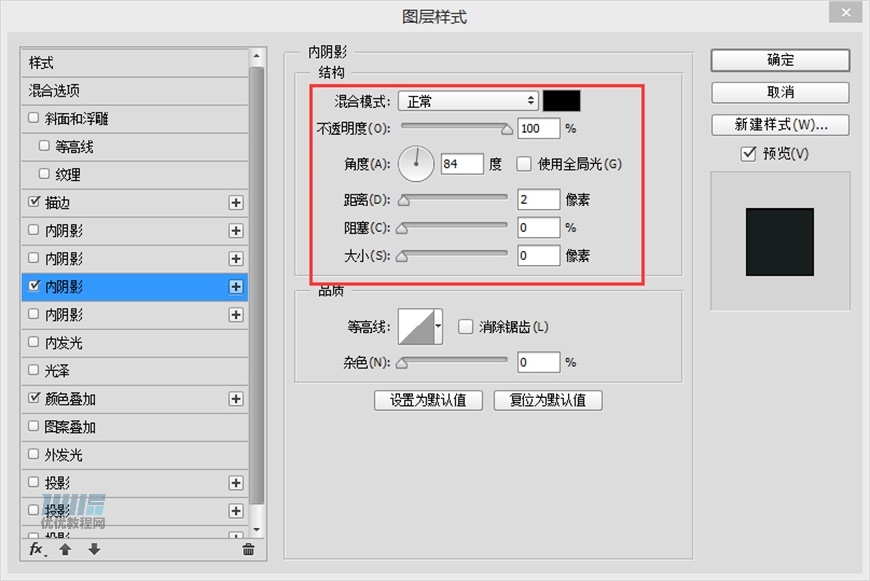Click plus icon on 内阴影 row just above 内发光
The height and width of the screenshot is (581, 870).
236,315
